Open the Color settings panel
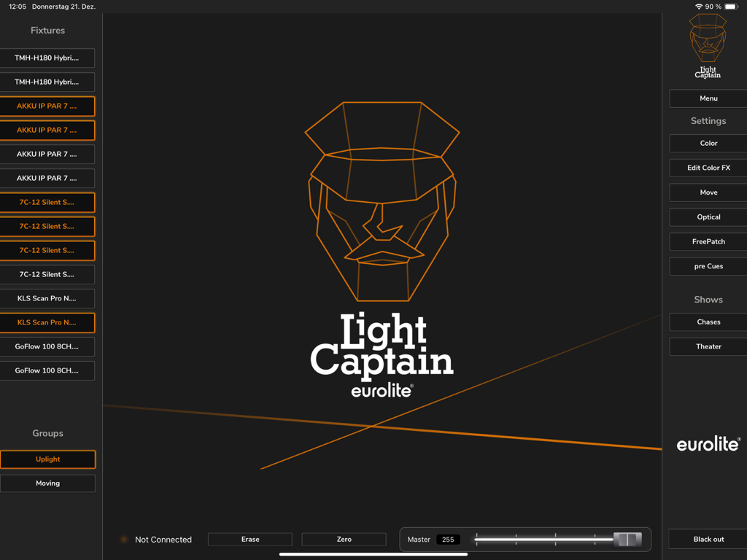 coord(708,143)
